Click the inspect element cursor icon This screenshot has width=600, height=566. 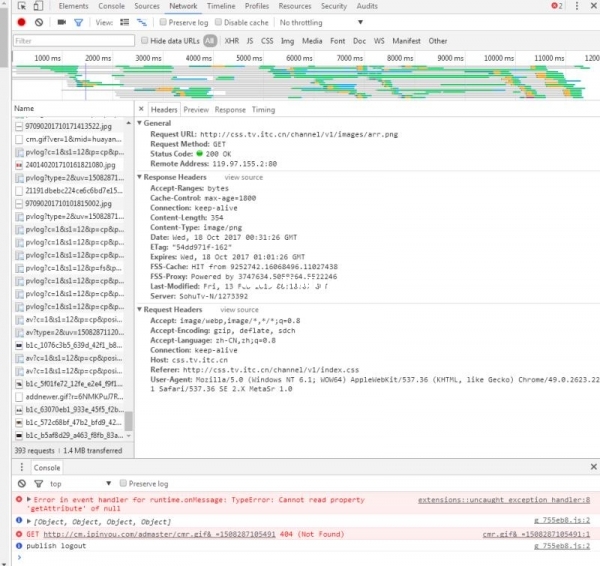tap(22, 6)
